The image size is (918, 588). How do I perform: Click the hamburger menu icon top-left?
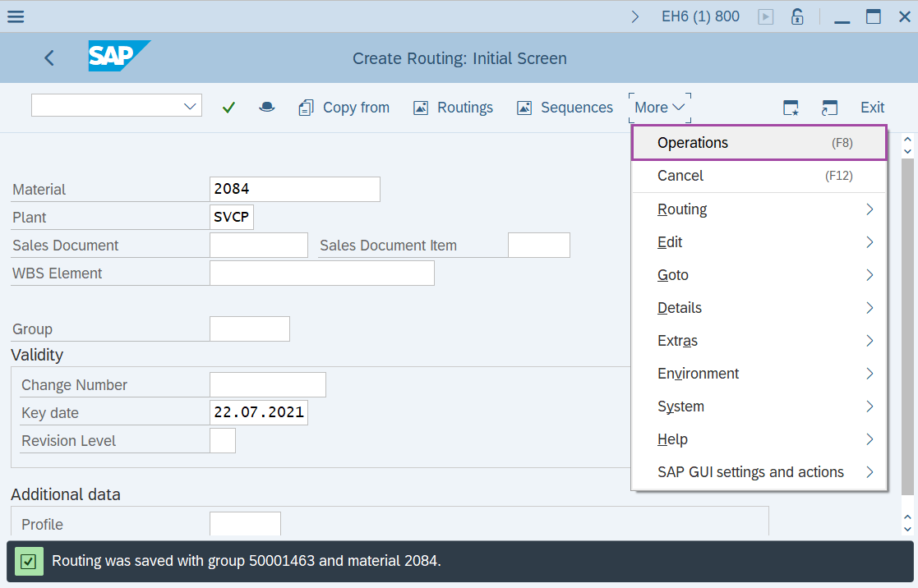click(x=16, y=16)
